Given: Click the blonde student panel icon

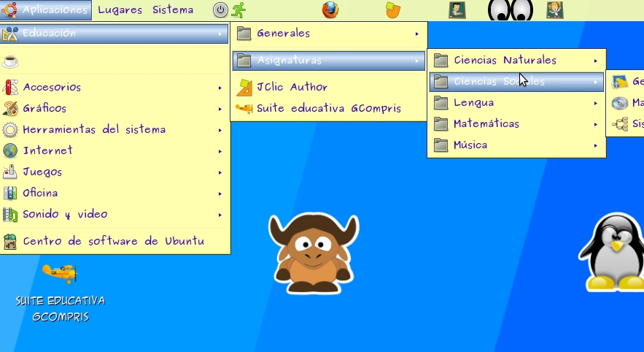Looking at the screenshot, I should (x=554, y=10).
